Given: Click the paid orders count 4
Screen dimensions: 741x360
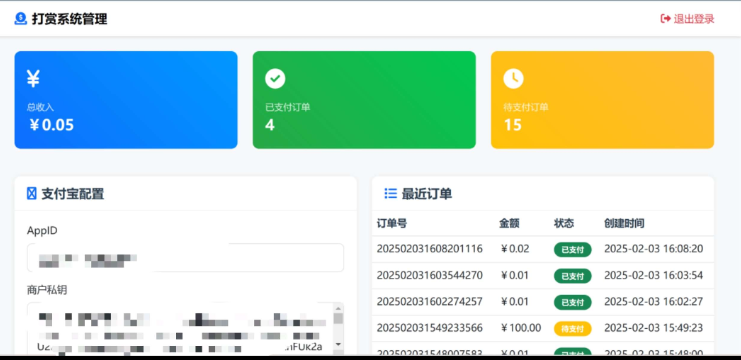Looking at the screenshot, I should coord(270,125).
